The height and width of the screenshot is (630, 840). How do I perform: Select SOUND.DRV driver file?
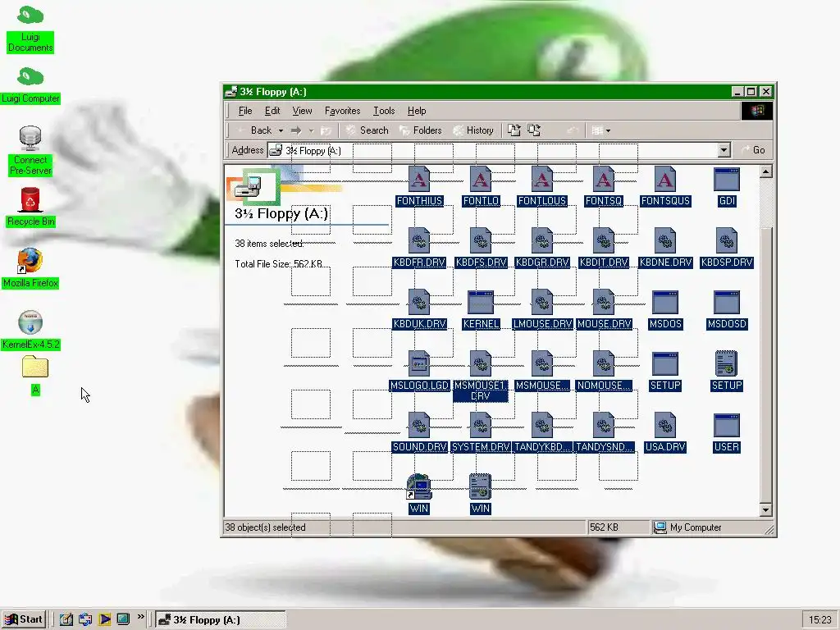pos(419,432)
